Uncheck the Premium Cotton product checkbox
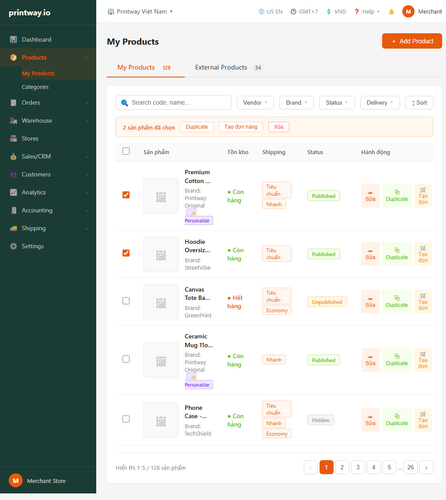Viewport: 446px width, 500px height. tap(126, 195)
